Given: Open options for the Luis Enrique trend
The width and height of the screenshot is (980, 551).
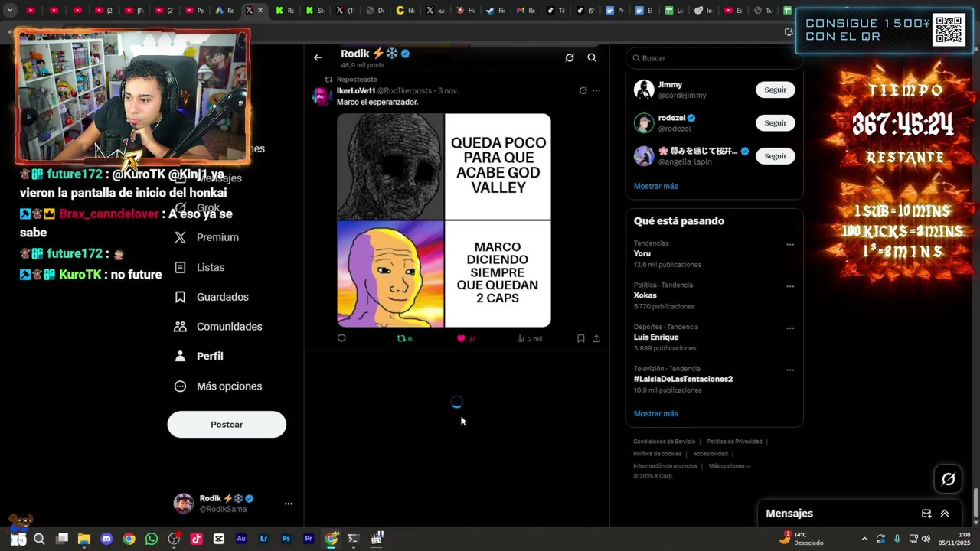Looking at the screenshot, I should [790, 328].
